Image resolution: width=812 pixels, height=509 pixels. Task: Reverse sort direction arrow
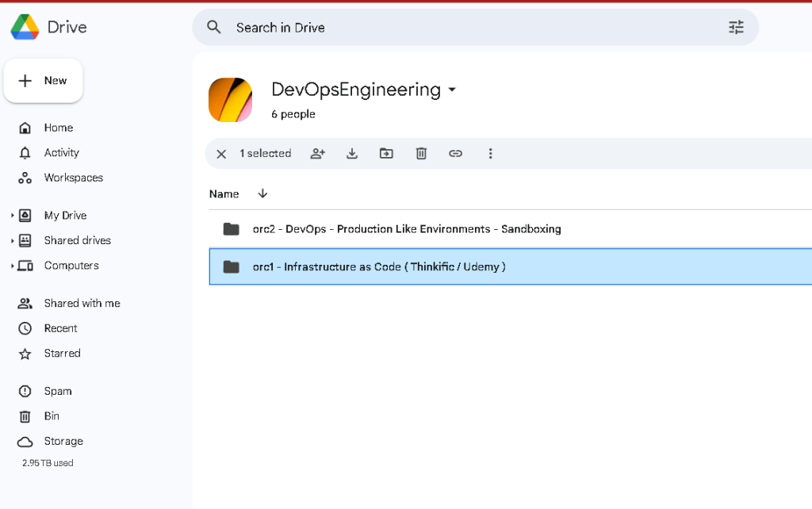(262, 193)
